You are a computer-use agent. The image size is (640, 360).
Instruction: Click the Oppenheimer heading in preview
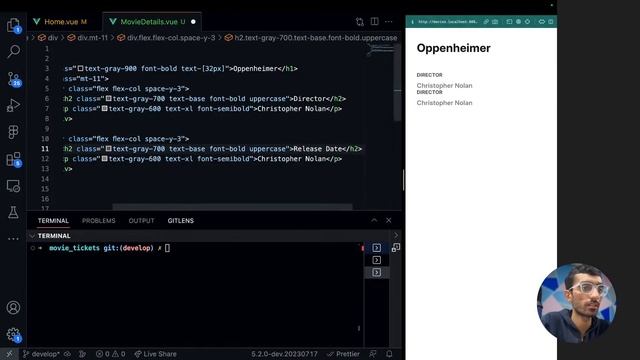pos(453,48)
